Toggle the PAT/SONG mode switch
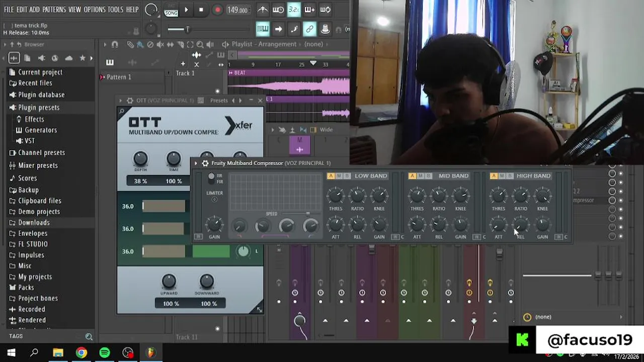Image resolution: width=644 pixels, height=362 pixels. coord(171,10)
